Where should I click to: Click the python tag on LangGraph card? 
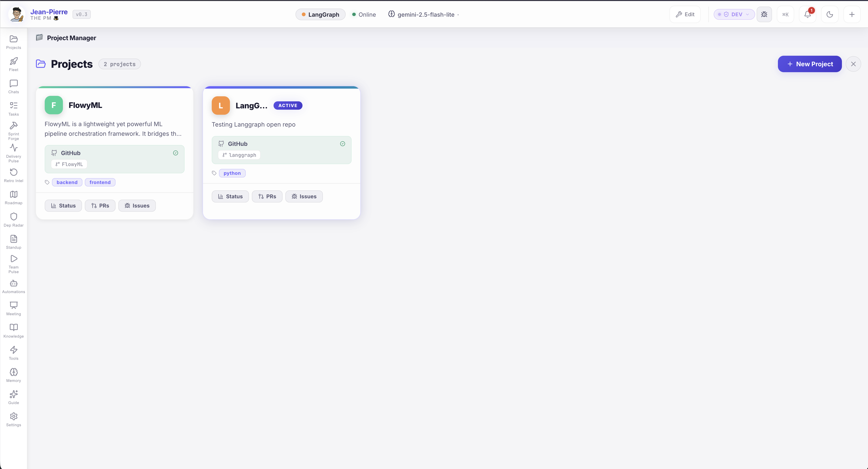232,173
